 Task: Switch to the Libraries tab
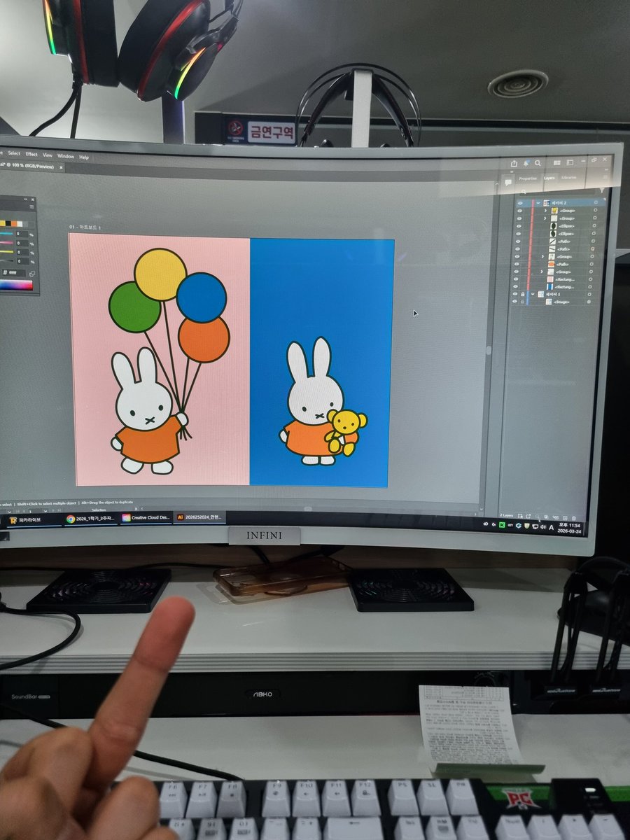569,178
